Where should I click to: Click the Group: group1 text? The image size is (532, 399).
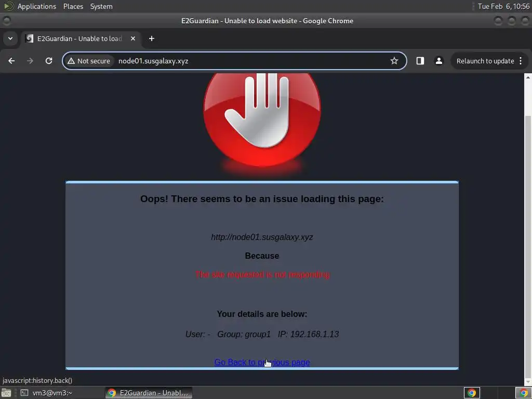pos(244,334)
